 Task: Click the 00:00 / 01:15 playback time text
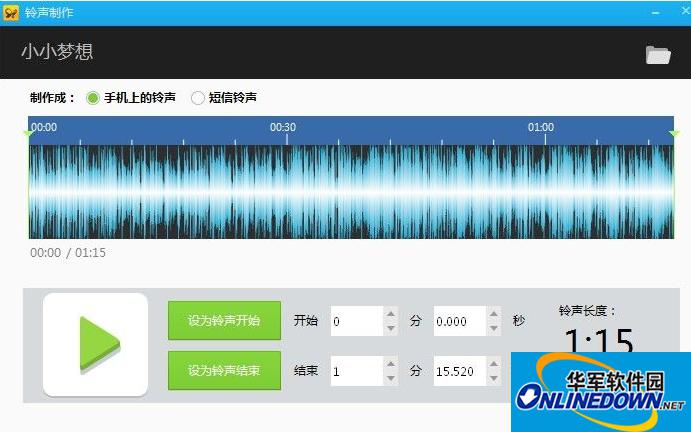coord(68,253)
